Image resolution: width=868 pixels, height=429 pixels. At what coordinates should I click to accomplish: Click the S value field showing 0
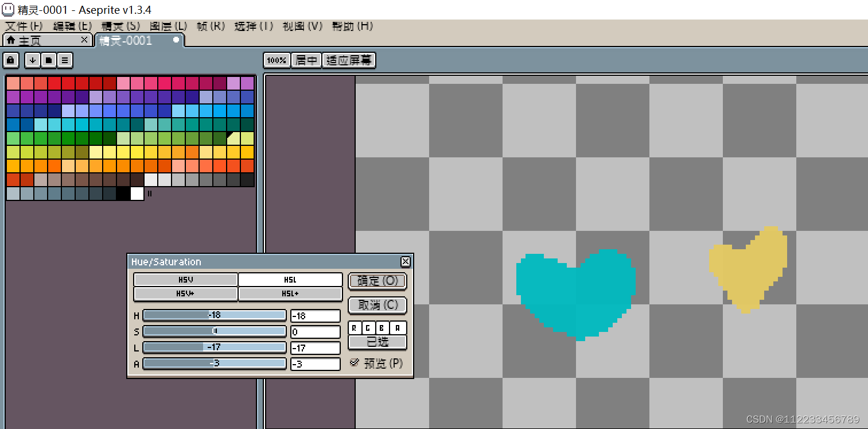tap(316, 332)
